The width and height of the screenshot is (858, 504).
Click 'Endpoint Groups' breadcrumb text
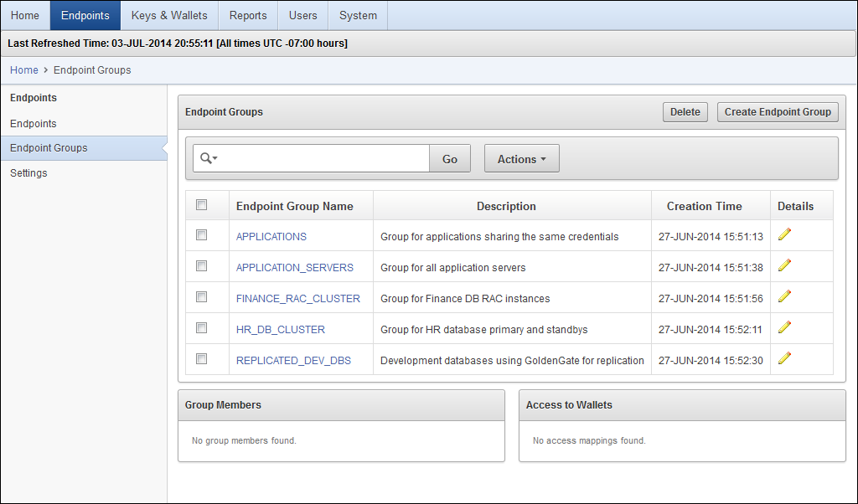92,70
